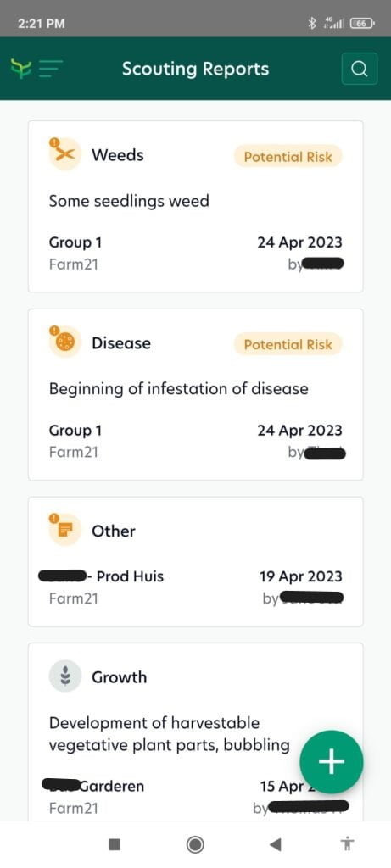Image resolution: width=391 pixels, height=868 pixels.
Task: Tap the Other note icon
Action: pos(64,530)
